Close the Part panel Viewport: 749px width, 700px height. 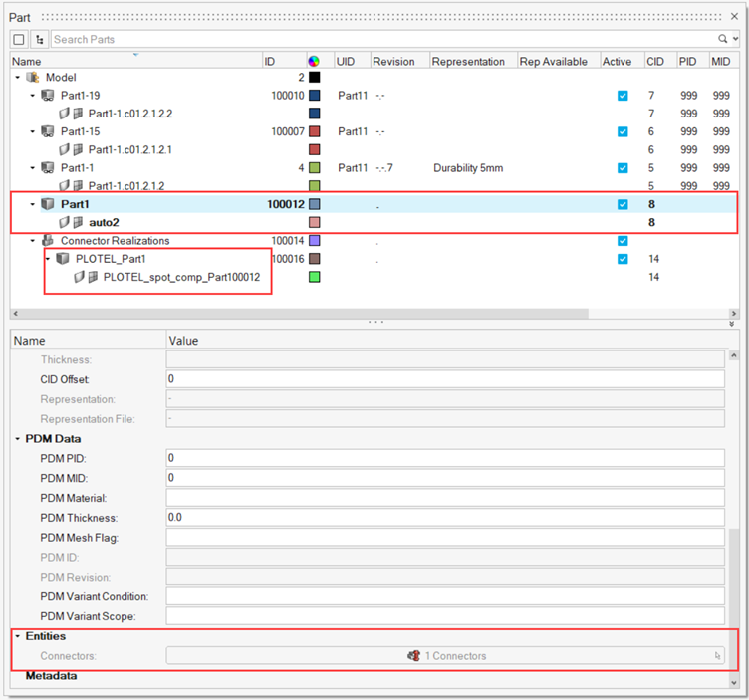(736, 17)
